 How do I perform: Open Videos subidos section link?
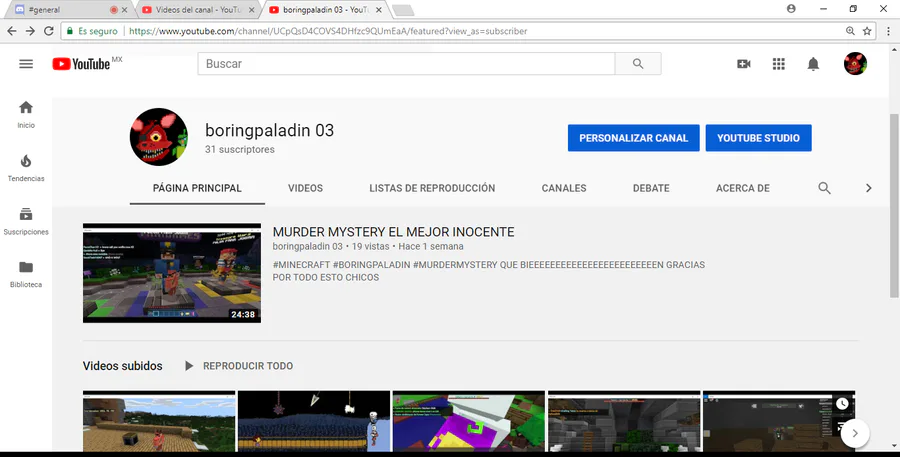pyautogui.click(x=122, y=366)
